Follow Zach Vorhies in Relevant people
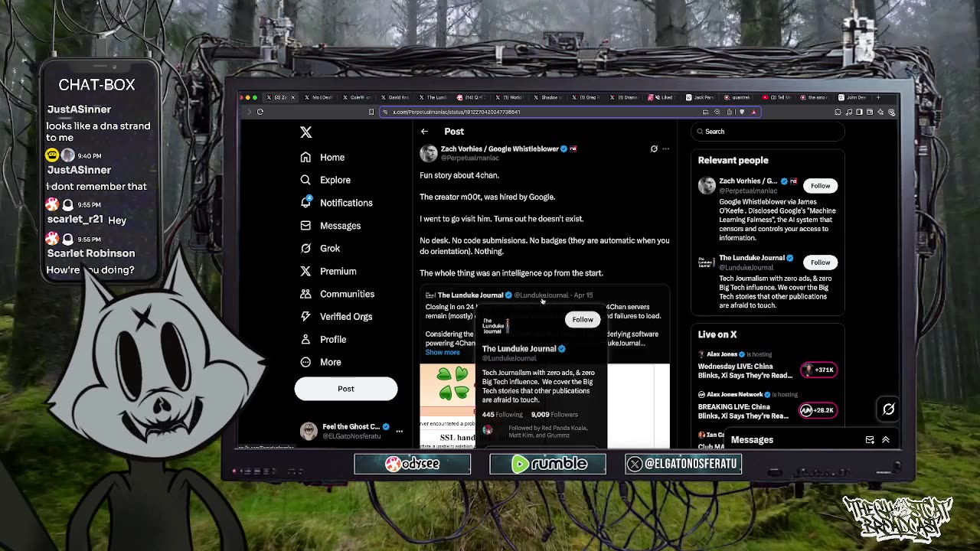This screenshot has height=551, width=980. tap(820, 186)
